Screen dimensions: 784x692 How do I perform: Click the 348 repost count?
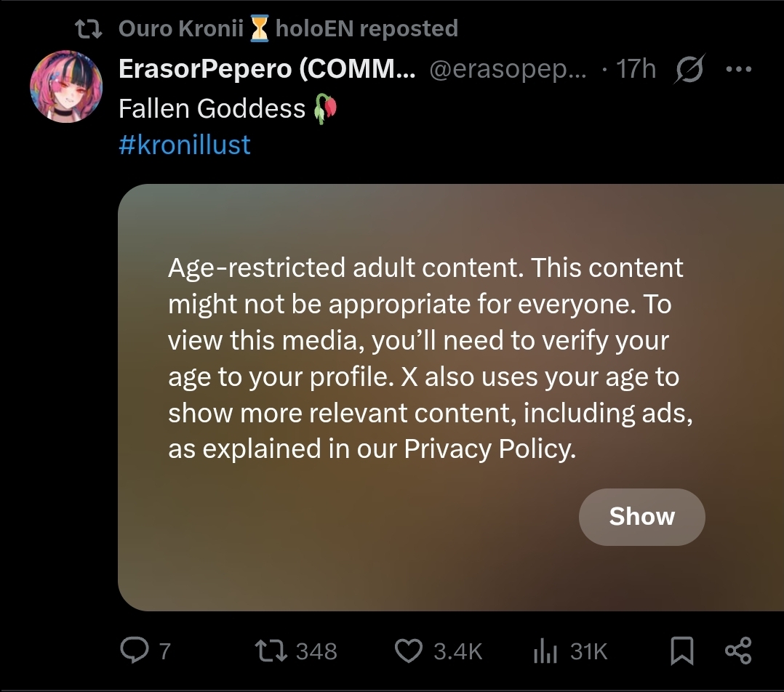(316, 651)
